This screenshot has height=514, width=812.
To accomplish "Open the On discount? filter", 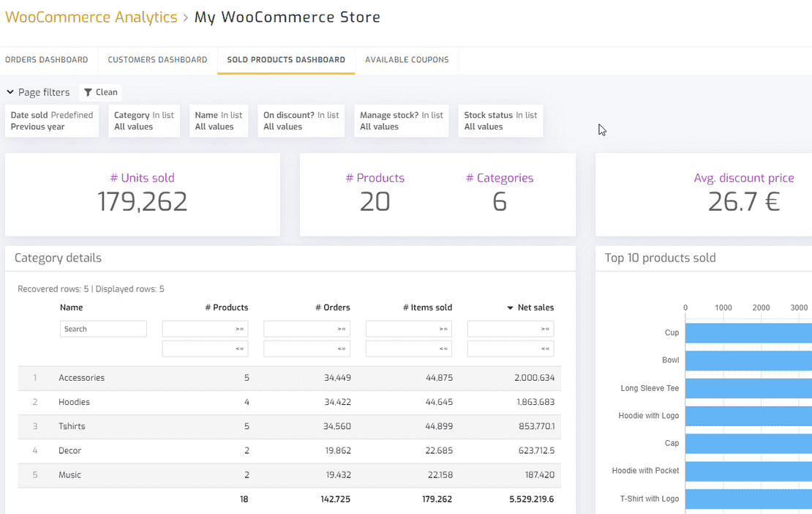I will [301, 121].
